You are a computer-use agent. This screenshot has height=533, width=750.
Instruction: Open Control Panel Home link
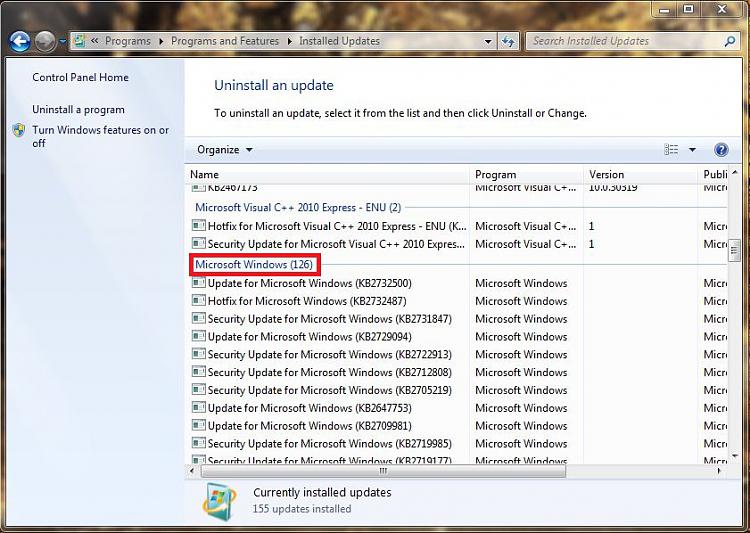tap(80, 78)
